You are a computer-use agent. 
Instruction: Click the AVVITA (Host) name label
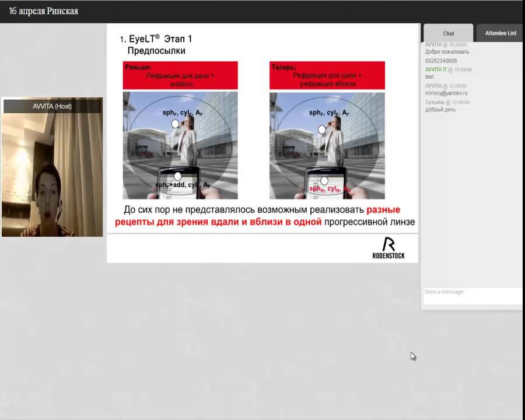tap(52, 106)
